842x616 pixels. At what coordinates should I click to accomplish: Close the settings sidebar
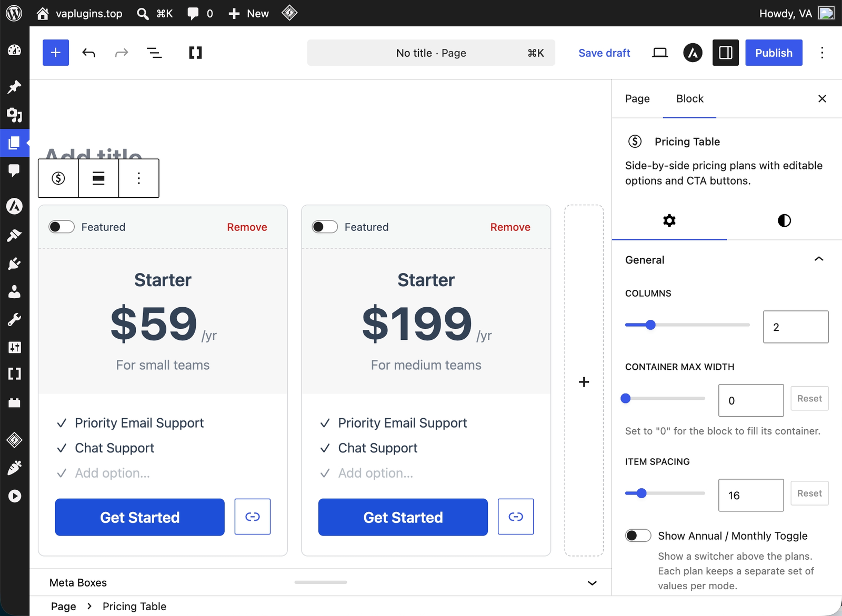(822, 99)
